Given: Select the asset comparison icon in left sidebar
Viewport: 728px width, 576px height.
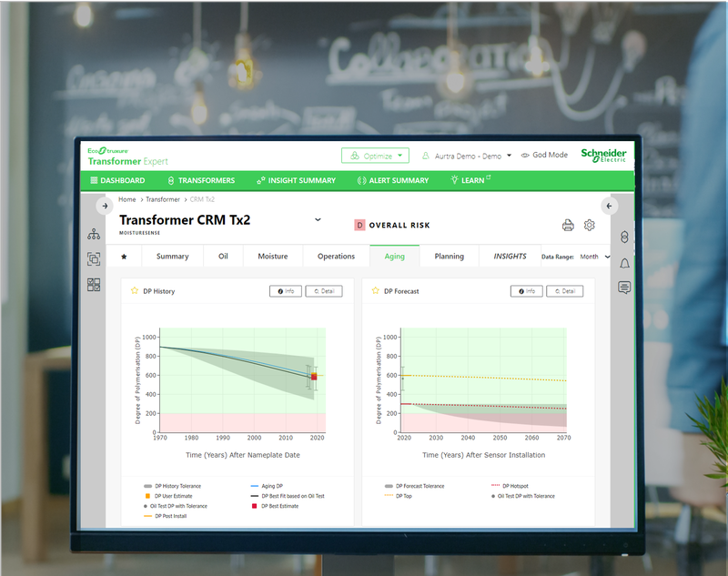Looking at the screenshot, I should (94, 258).
